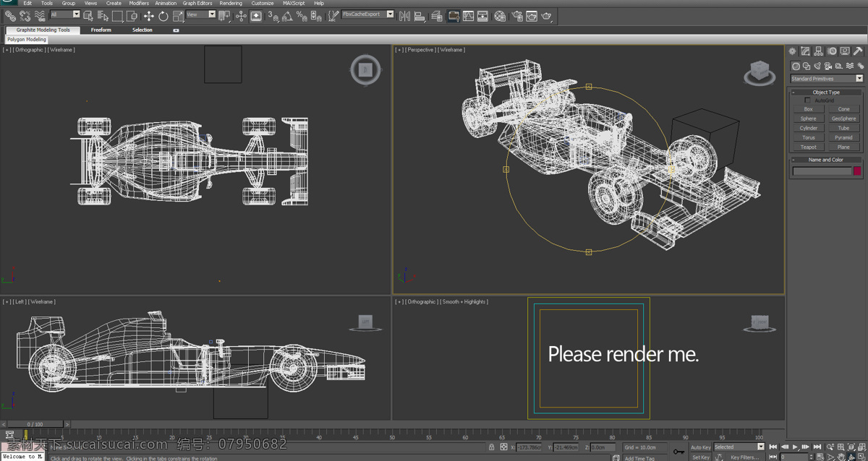The image size is (868, 461).
Task: Choose the Select by Name tool
Action: click(x=102, y=15)
